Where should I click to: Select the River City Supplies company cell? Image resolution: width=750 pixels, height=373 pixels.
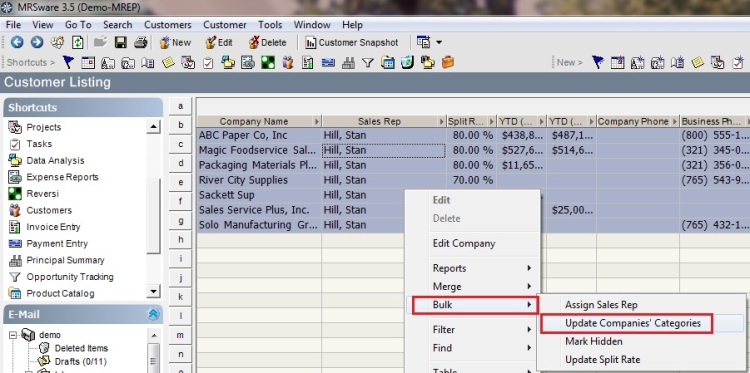point(259,180)
